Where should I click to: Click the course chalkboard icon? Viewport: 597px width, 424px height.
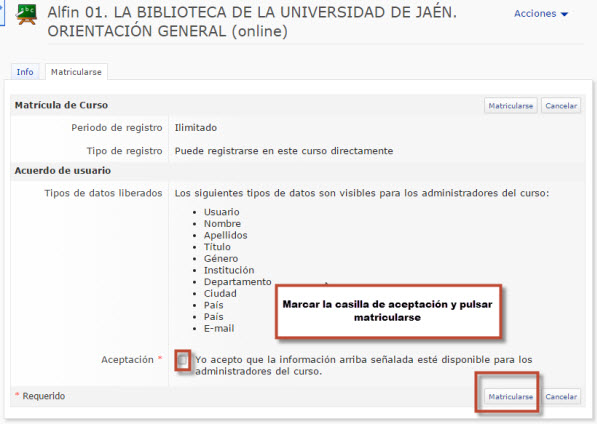(x=26, y=15)
